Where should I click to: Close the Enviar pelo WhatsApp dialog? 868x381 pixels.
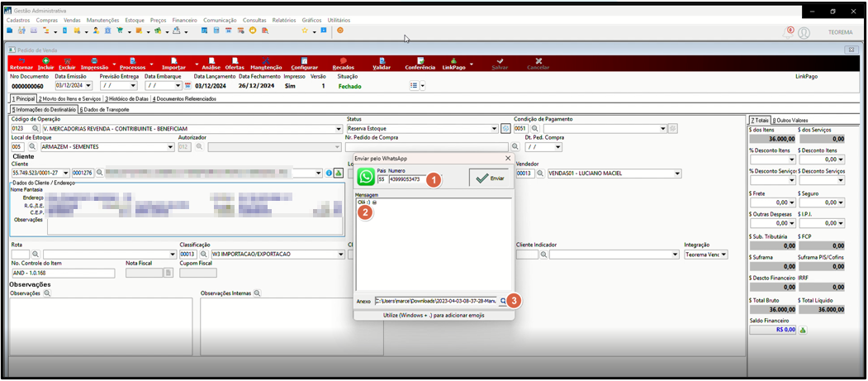[x=508, y=158]
